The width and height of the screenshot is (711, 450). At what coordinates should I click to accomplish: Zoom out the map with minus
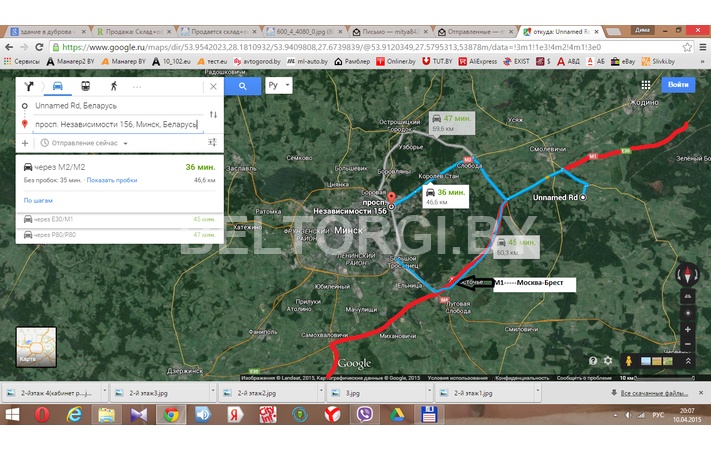[687, 344]
